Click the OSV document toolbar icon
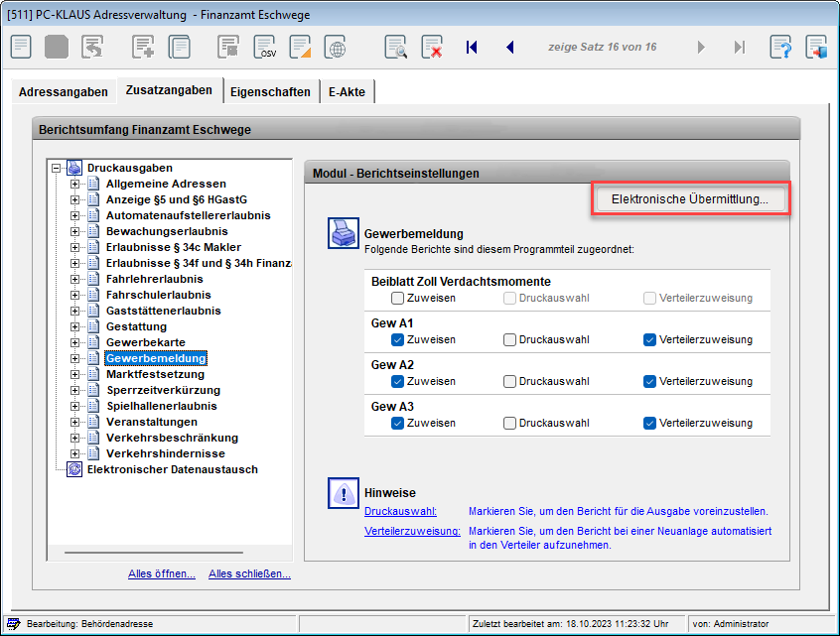The image size is (840, 636). pos(265,47)
